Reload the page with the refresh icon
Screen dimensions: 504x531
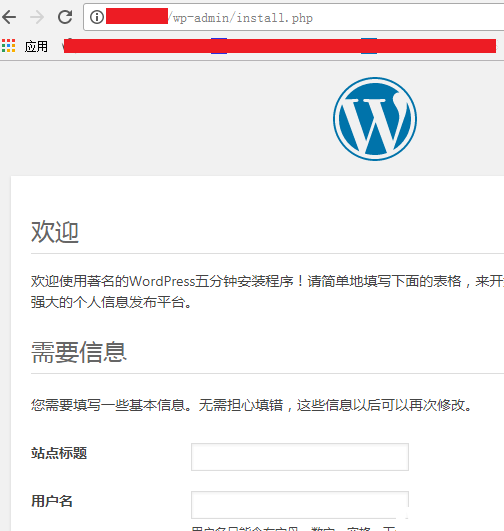(x=65, y=17)
